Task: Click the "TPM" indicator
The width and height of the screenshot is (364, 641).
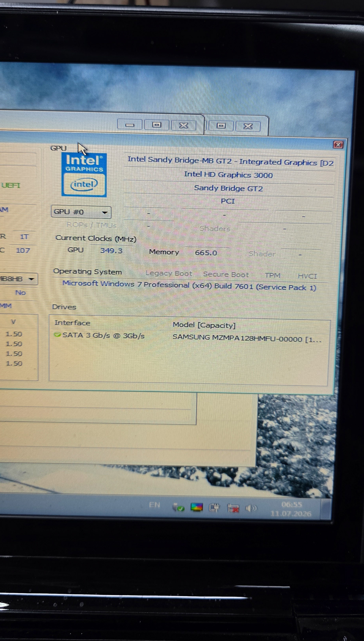Action: point(272,275)
